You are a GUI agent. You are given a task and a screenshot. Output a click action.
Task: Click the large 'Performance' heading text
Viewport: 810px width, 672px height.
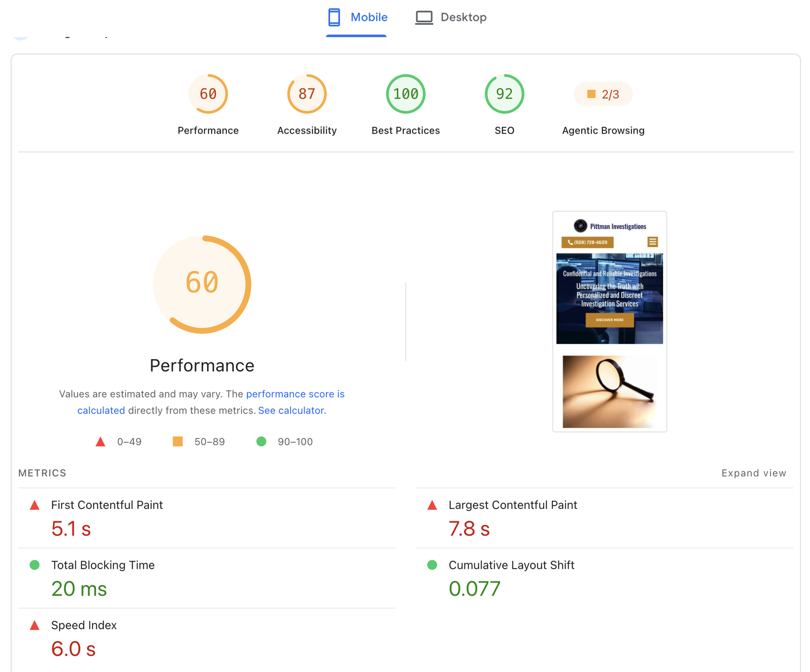(202, 366)
